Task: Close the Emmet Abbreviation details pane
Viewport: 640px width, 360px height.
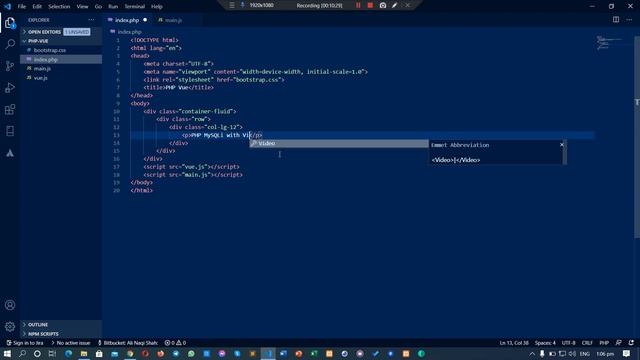Action: point(562,144)
